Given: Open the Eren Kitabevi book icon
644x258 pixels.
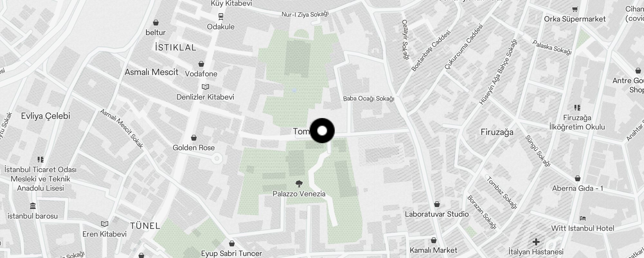Looking at the screenshot, I should point(105,224).
